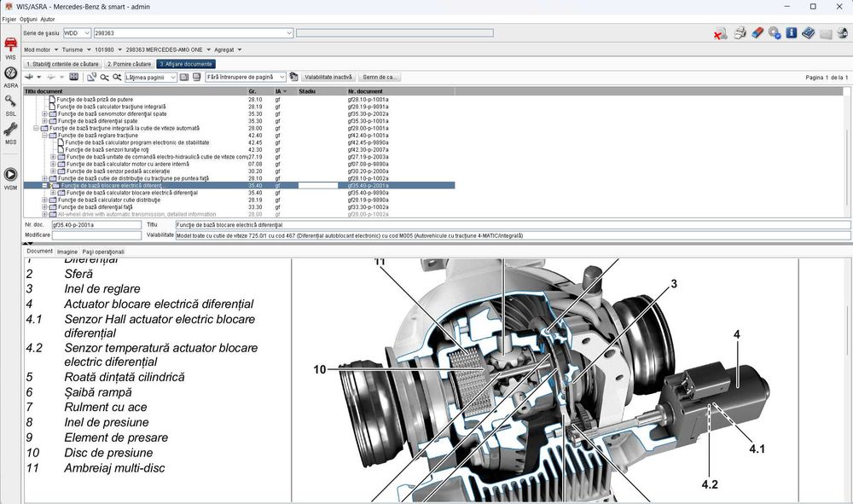Click the save diskette icon
Image resolution: width=853 pixels, height=504 pixels.
74,78
